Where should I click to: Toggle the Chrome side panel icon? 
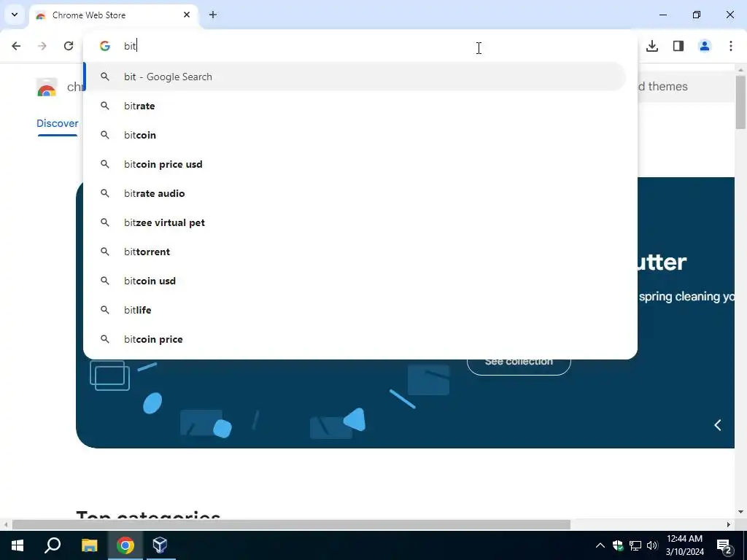678,46
